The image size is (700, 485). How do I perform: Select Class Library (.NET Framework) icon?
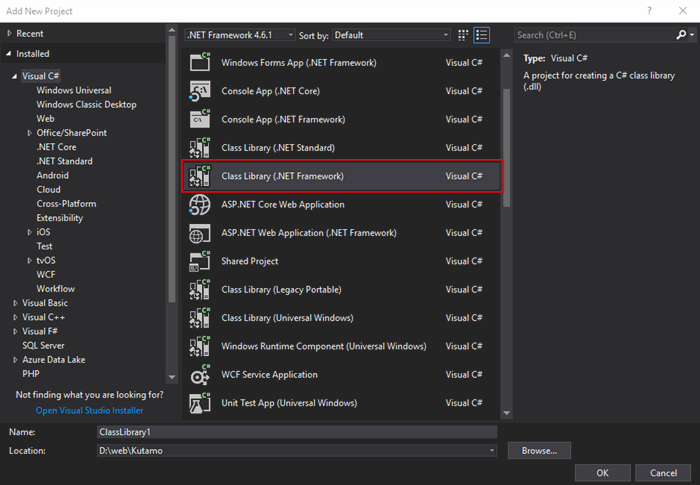tap(200, 176)
